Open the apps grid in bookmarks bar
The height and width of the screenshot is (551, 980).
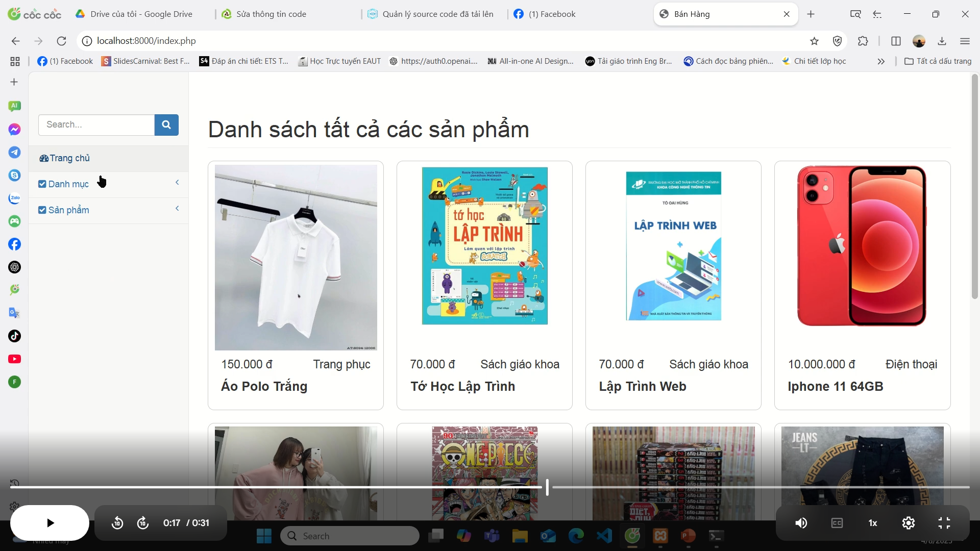click(15, 61)
